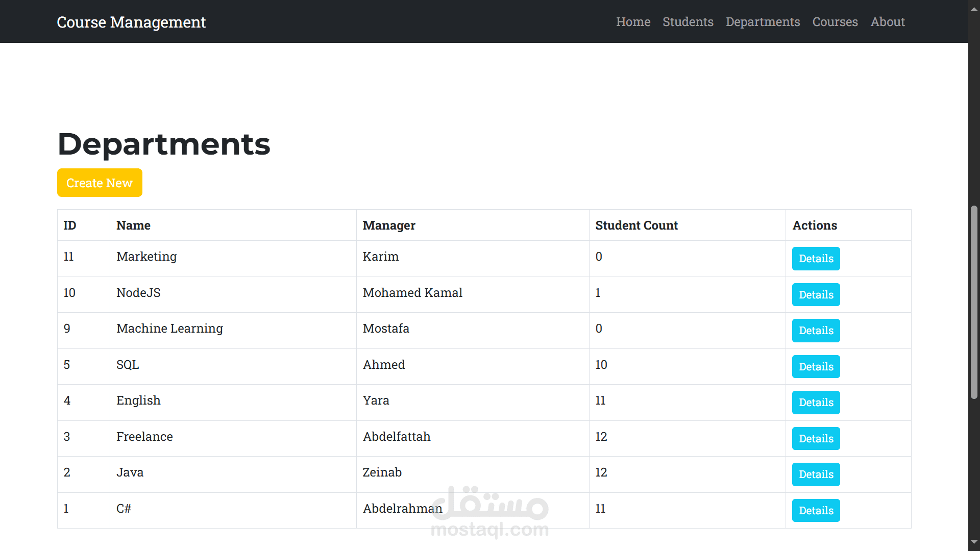This screenshot has height=551, width=980.
Task: Click the scrollbar down arrow
Action: point(974,542)
